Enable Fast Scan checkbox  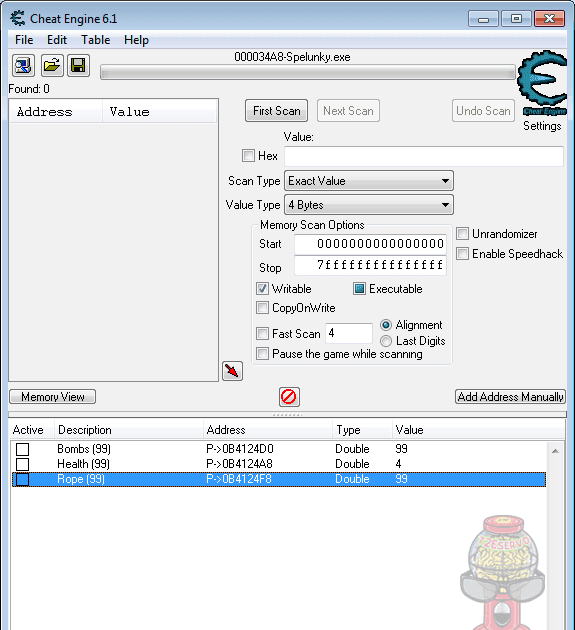click(262, 333)
